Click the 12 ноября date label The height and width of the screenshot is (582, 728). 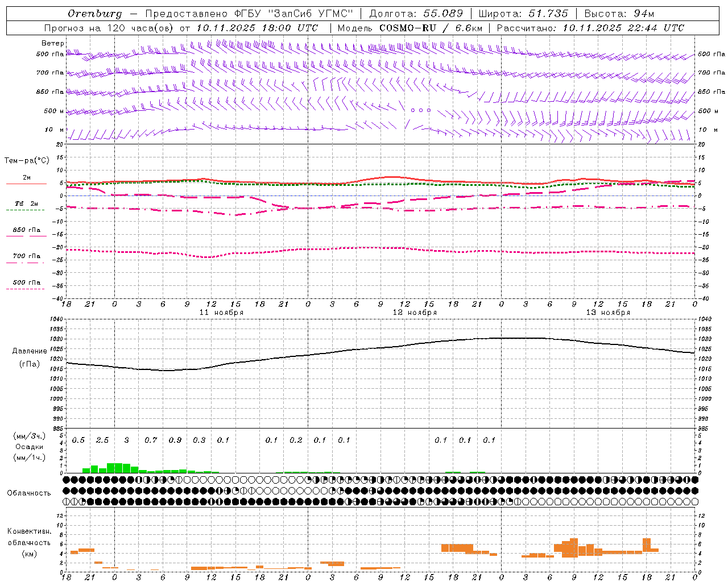click(x=415, y=313)
